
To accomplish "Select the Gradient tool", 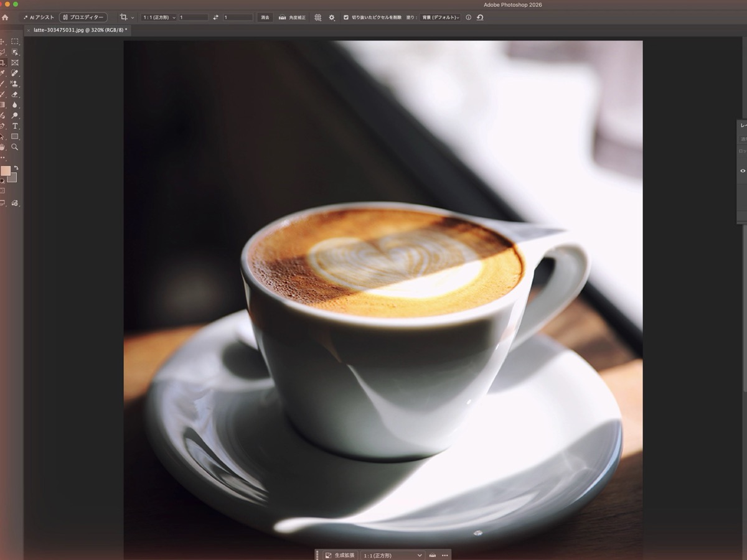I will coord(2,105).
